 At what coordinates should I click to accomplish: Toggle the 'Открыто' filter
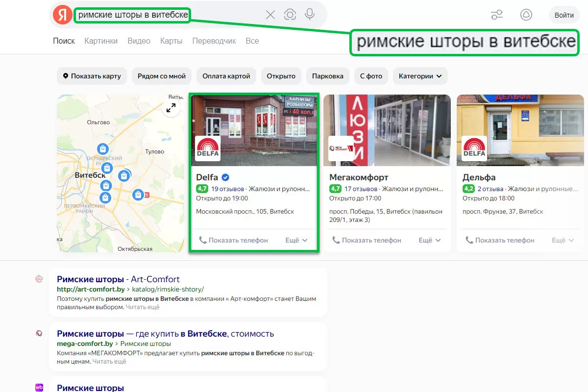[x=281, y=76]
